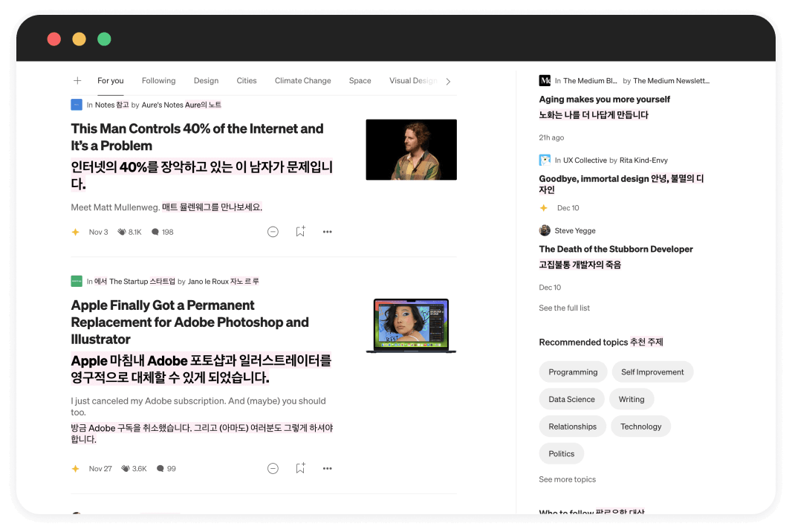Screen dimensions: 792x532
Task: Open Notes publication icon above first article
Action: 77,105
